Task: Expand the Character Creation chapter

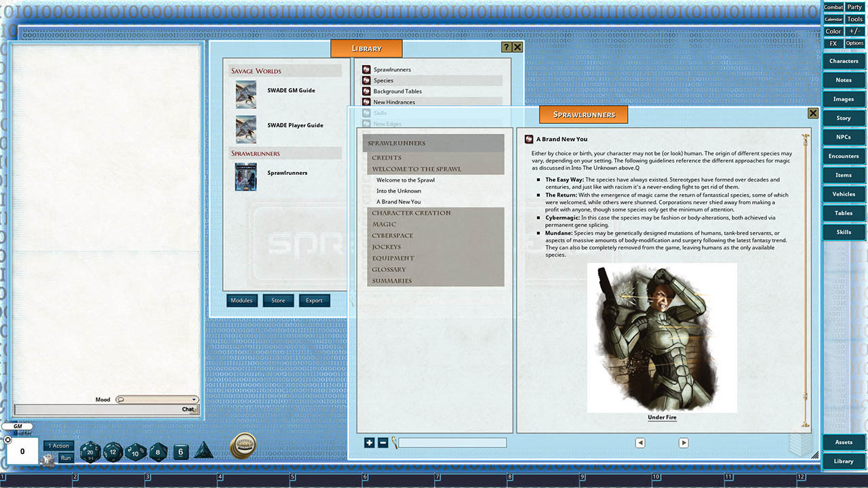Action: pyautogui.click(x=410, y=212)
